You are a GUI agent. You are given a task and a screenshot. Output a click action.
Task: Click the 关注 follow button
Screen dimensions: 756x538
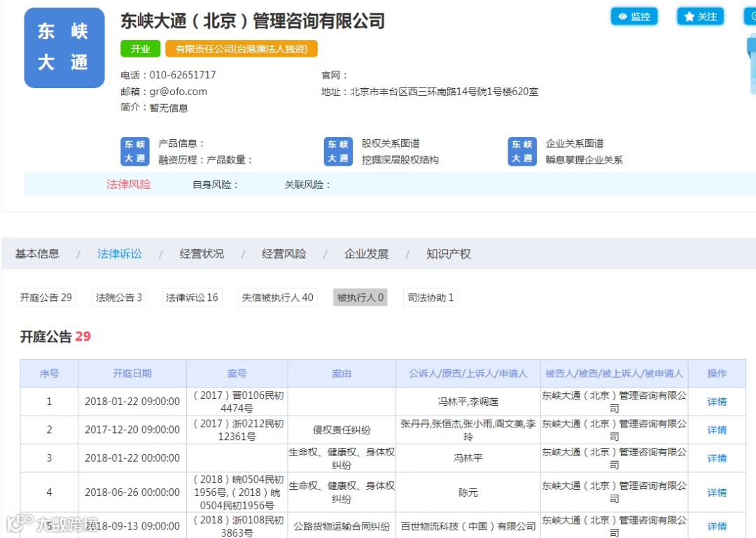click(701, 16)
